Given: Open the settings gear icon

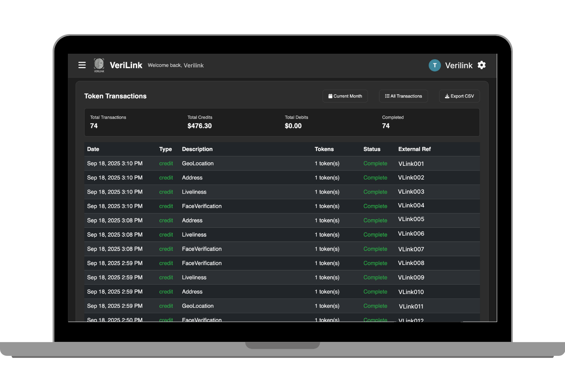Looking at the screenshot, I should tap(482, 65).
